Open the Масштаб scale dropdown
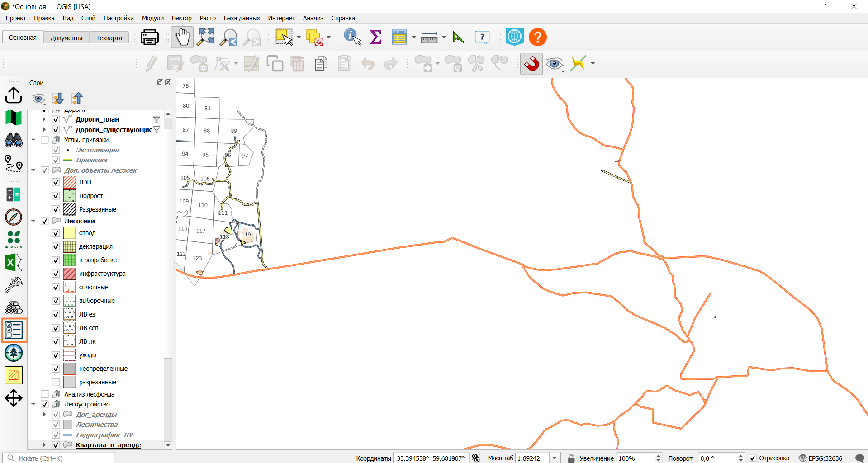The image size is (868, 463). coord(555,458)
